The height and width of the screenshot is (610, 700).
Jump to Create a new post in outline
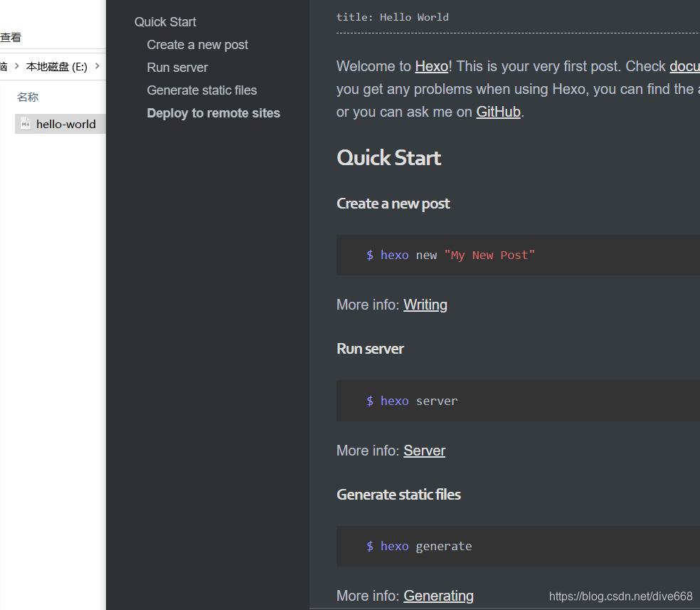click(197, 45)
